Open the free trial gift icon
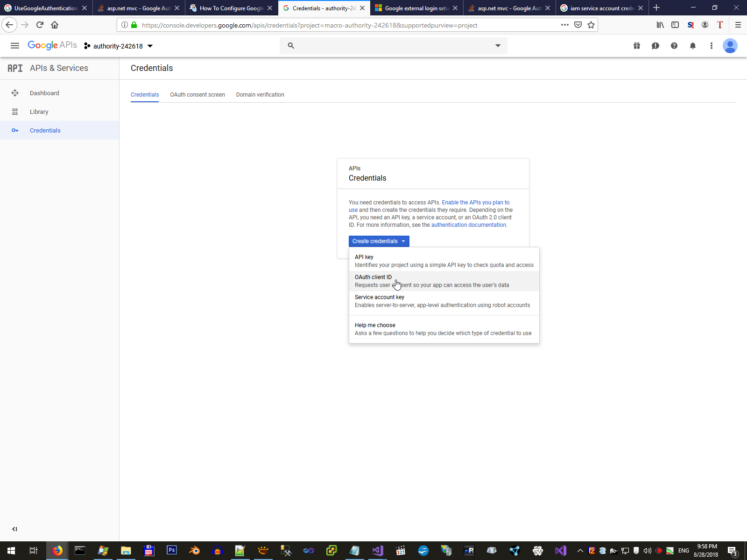Viewport: 747px width, 560px height. [637, 46]
